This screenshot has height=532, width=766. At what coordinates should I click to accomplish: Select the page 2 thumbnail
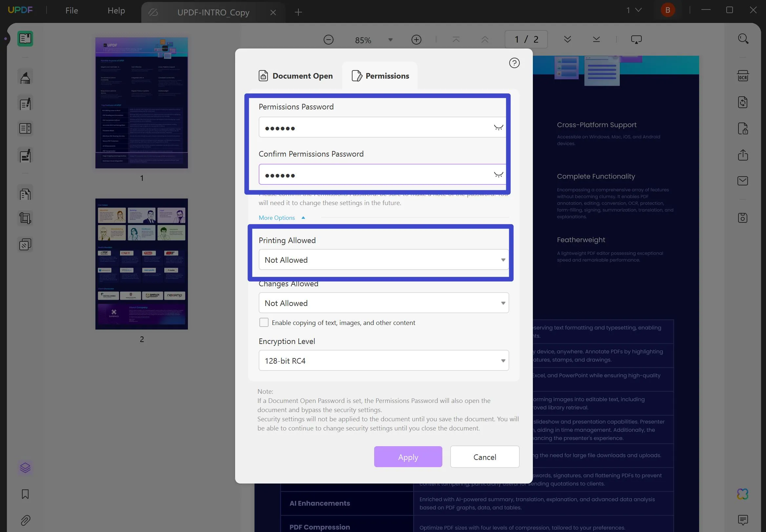click(141, 264)
